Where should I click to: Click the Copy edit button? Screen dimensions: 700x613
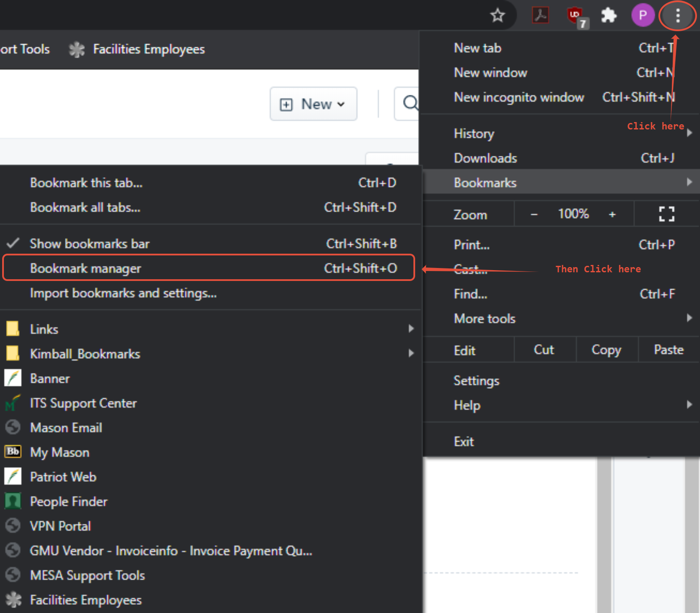[606, 350]
